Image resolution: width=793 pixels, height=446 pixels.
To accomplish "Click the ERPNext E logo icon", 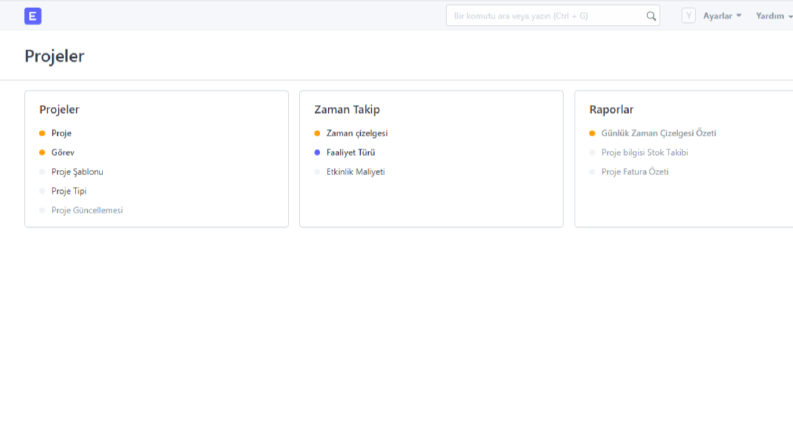I will coord(32,16).
